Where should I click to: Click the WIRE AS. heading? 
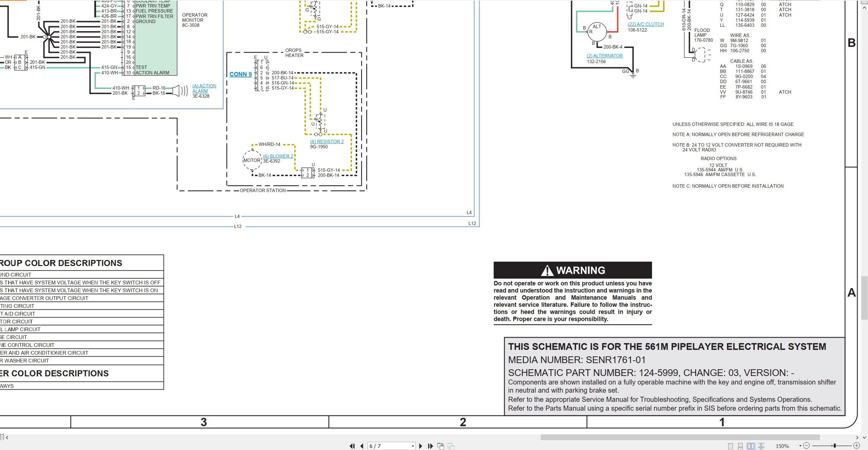pos(740,35)
